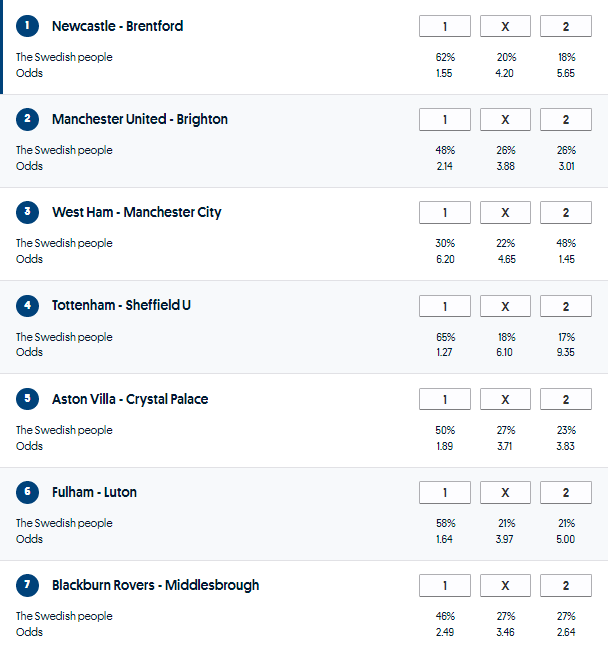The height and width of the screenshot is (651, 608).
Task: Mark away win 2 for Aston Villa - Crystal Palace
Action: click(565, 400)
